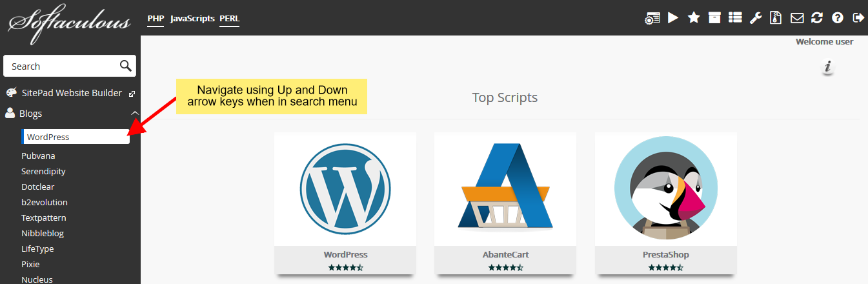The width and height of the screenshot is (868, 284).
Task: Click the Softaculous logo
Action: [69, 24]
